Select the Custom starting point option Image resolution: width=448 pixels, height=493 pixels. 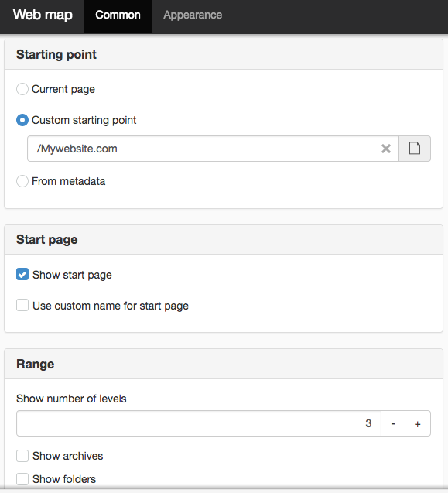[x=22, y=120]
